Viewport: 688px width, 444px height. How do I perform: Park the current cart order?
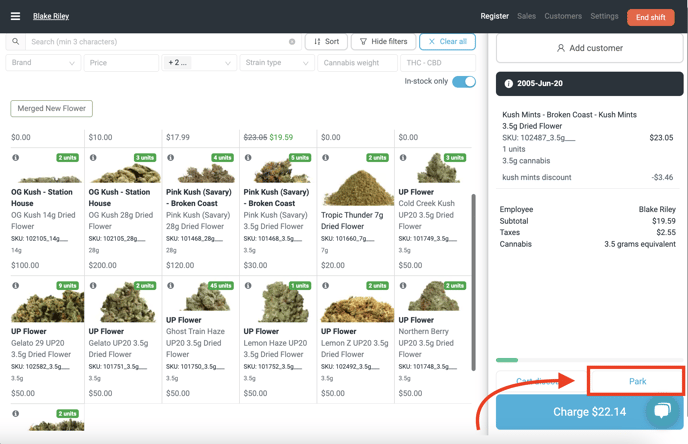tap(636, 381)
